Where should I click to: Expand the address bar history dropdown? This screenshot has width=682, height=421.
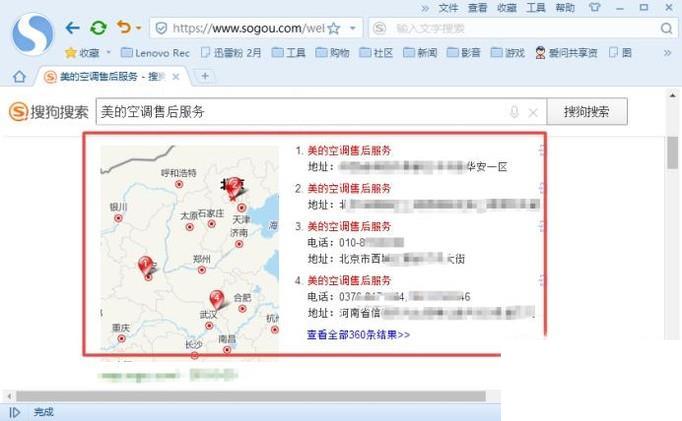[353, 29]
